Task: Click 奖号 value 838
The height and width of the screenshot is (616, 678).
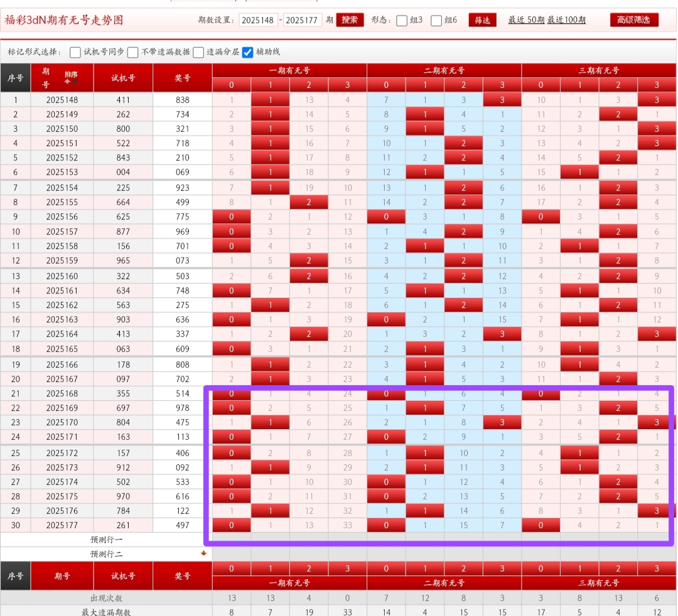Action: 183,100
